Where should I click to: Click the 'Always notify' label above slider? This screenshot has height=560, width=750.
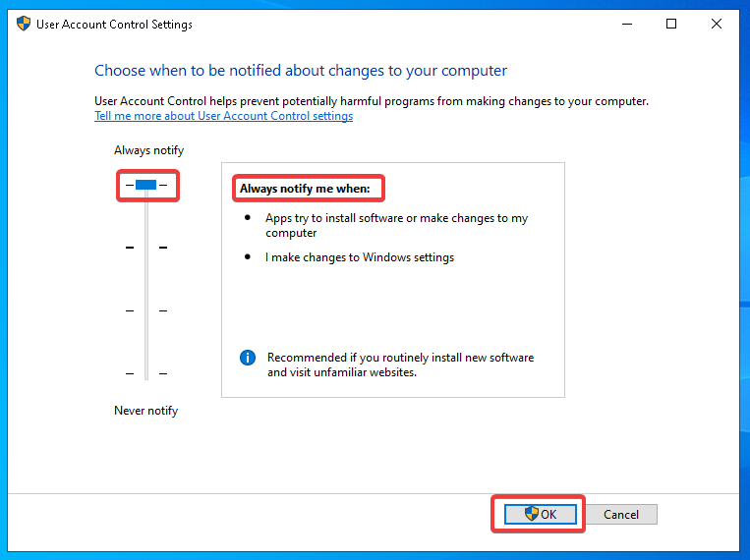[148, 150]
